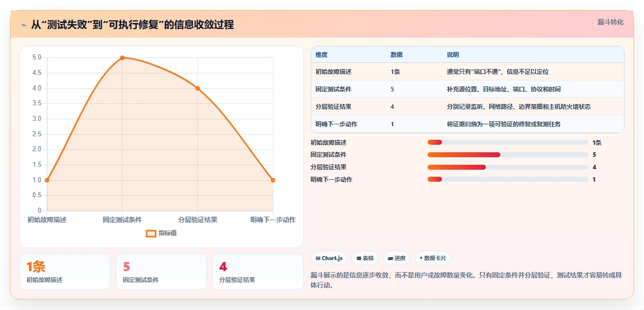Viewport: 644px width, 310px height.
Task: Click the header title 从“测试失败”到“可执行修复”的信息收敛过程
Action: click(132, 24)
